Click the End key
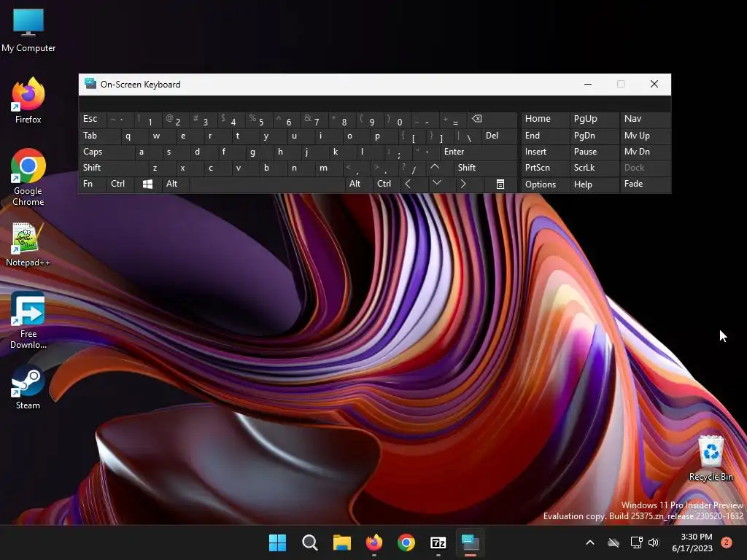Screen dimensions: 747x560 click(x=545, y=136)
